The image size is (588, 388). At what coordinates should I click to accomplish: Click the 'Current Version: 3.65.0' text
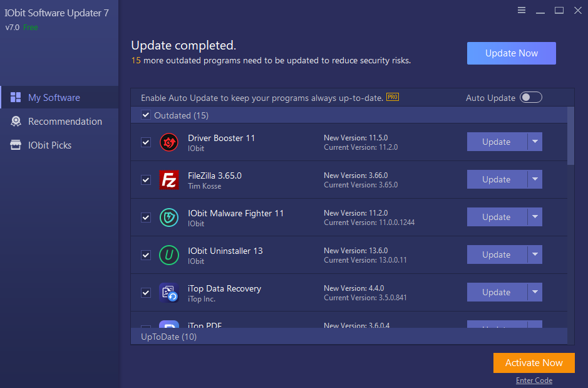pos(361,185)
